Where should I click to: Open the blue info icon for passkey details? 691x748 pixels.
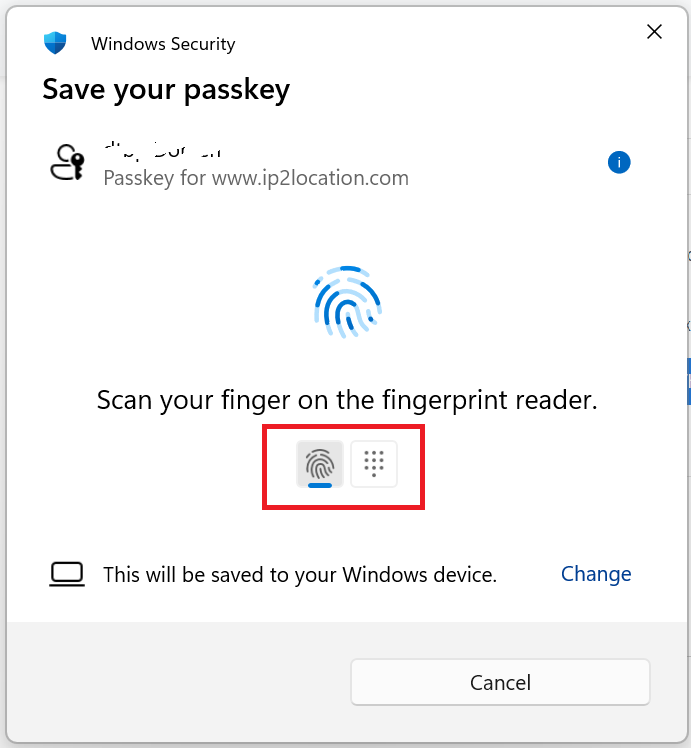619,162
